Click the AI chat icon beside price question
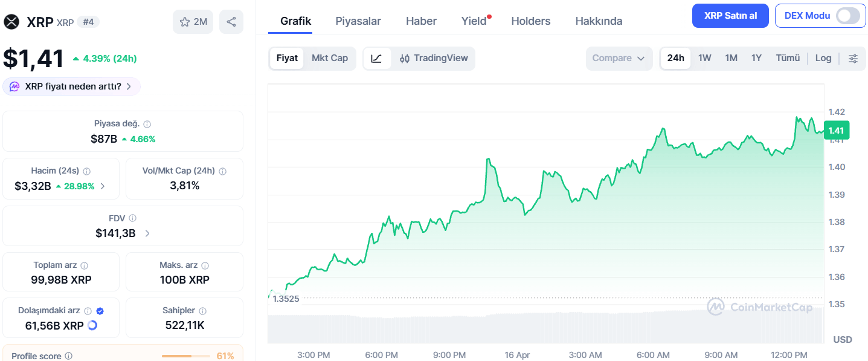Image resolution: width=868 pixels, height=361 pixels. coord(14,86)
